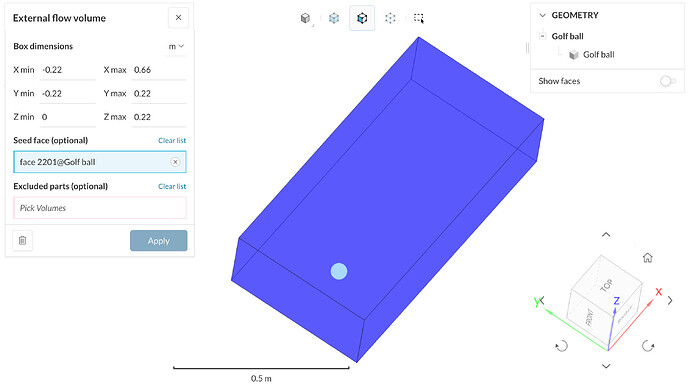Open the unit dropdown showing m

click(176, 46)
